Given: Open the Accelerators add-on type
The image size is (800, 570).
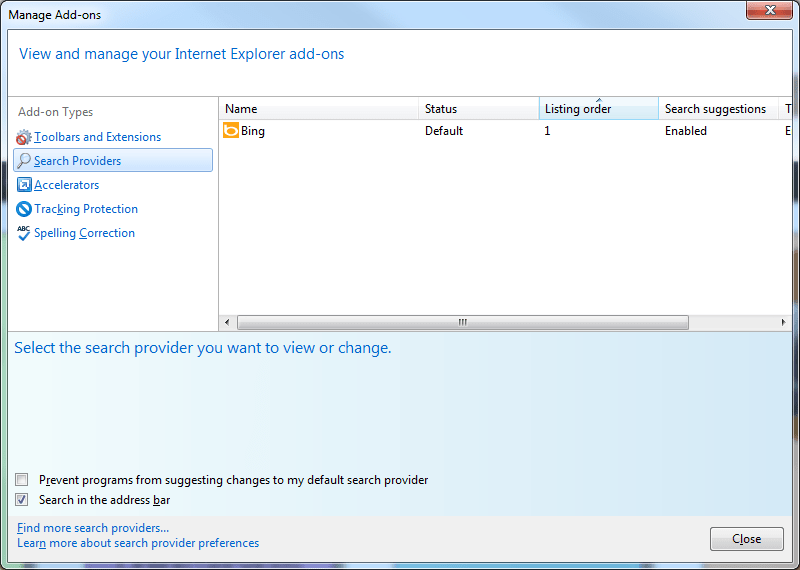Looking at the screenshot, I should click(x=66, y=185).
